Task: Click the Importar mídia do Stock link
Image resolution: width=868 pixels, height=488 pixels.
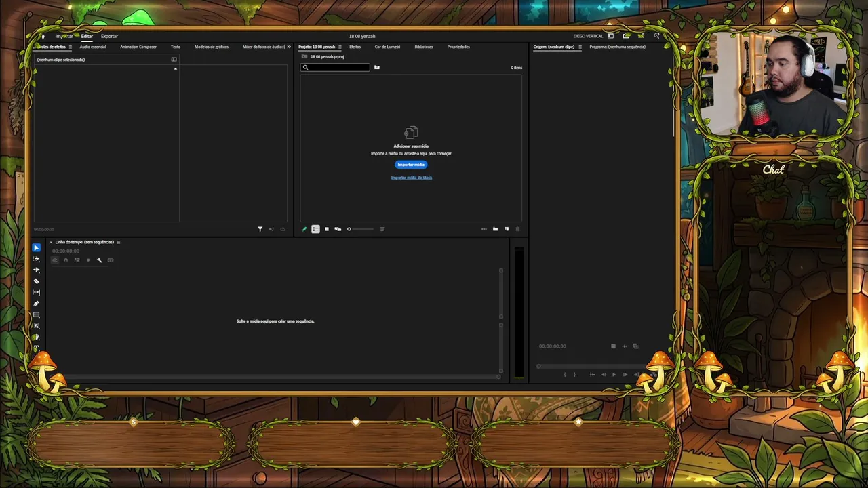Action: 412,178
